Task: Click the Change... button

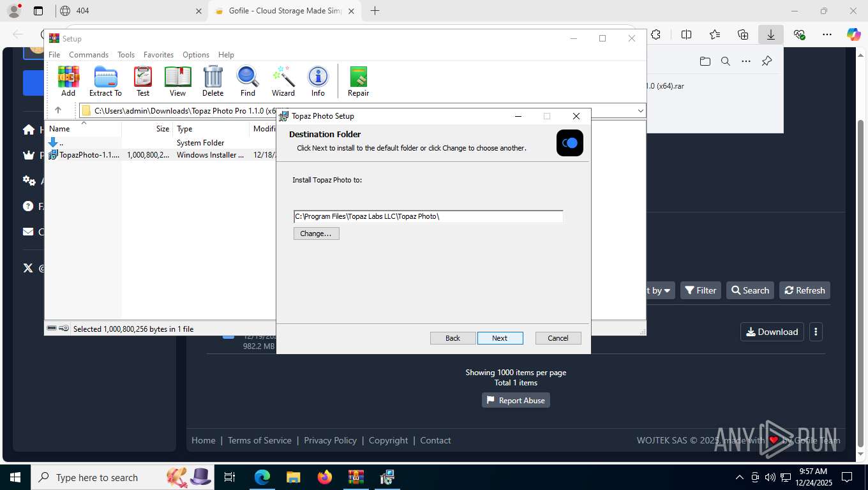Action: pos(316,234)
